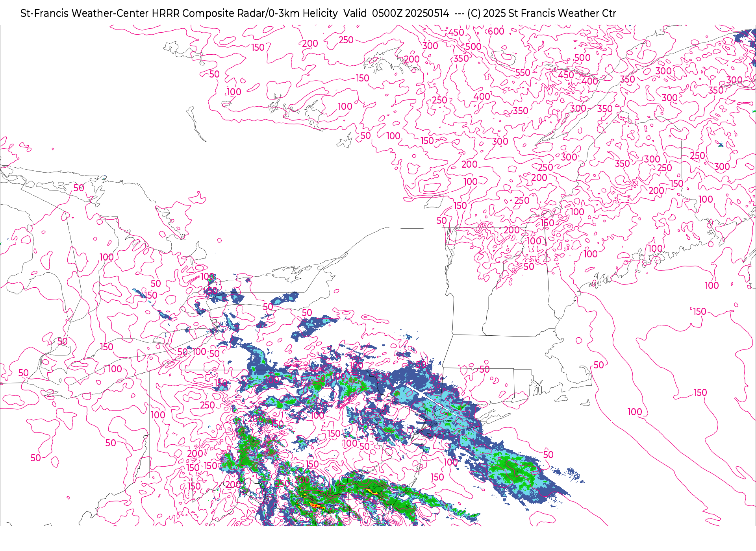Screen dimensions: 756x551
Task: Click the "550" helicity contour label
Action: (523, 73)
